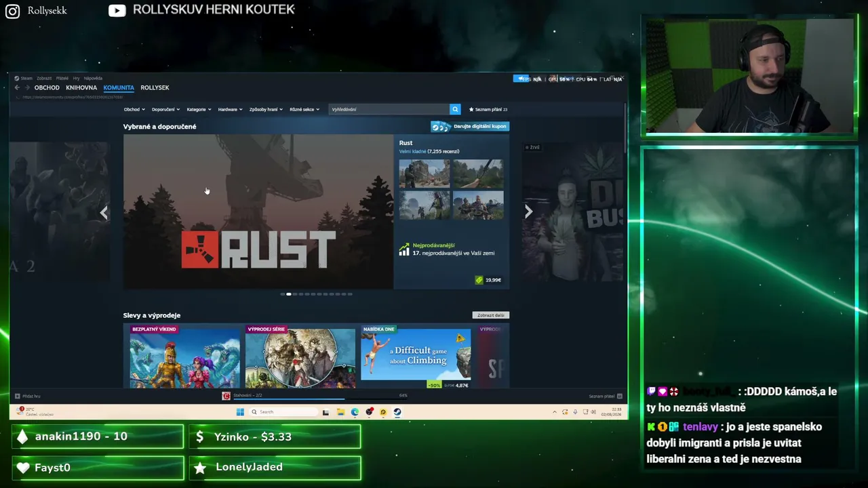
Task: Open the ROLLYSEK profile tab
Action: tap(155, 87)
